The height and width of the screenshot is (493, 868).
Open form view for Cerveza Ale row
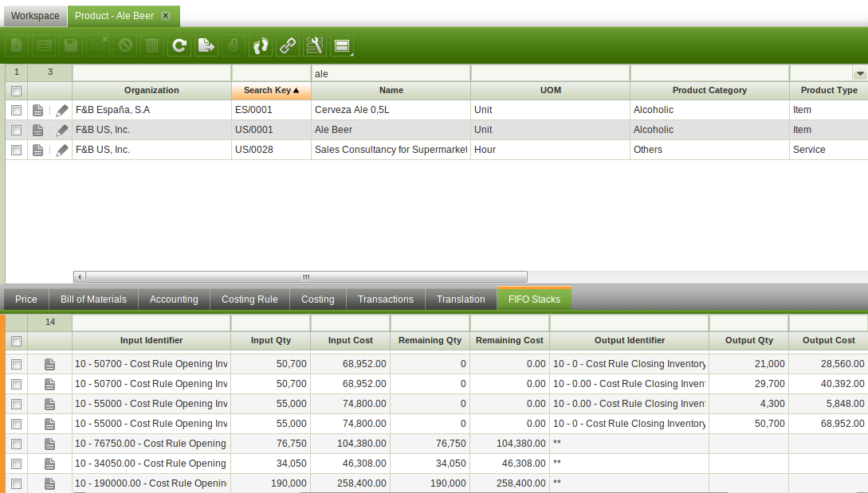pyautogui.click(x=38, y=110)
